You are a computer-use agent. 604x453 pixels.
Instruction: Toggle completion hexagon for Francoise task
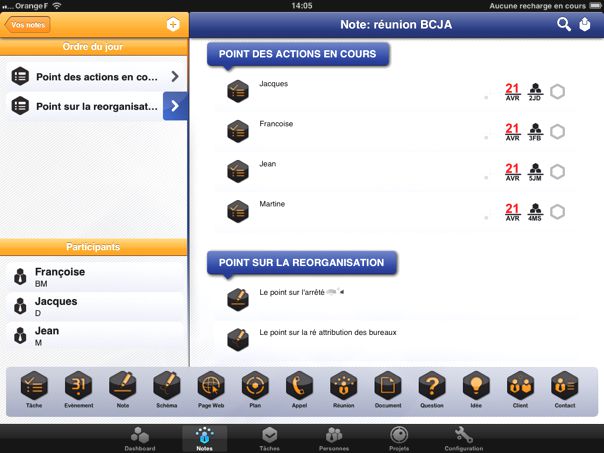[x=557, y=132]
